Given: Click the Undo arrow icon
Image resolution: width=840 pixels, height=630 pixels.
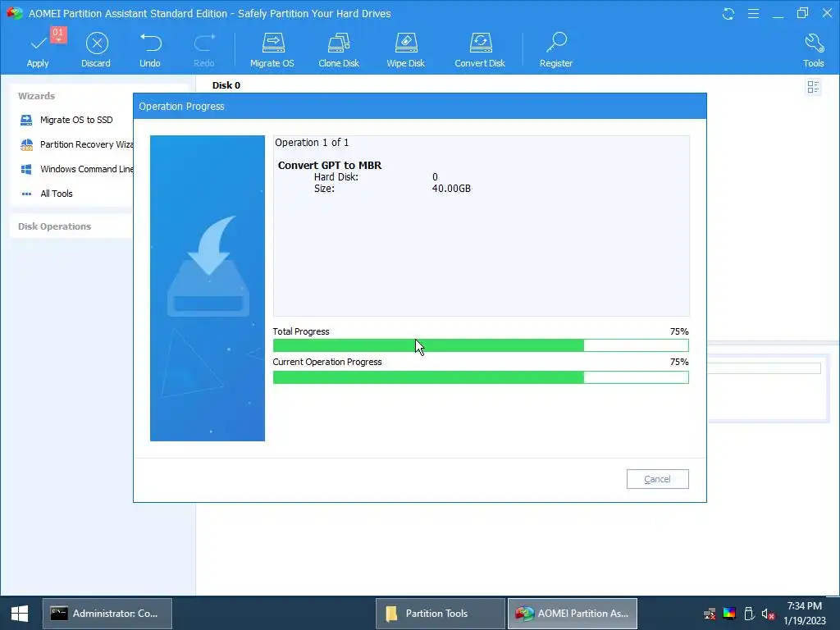Looking at the screenshot, I should pos(151,43).
